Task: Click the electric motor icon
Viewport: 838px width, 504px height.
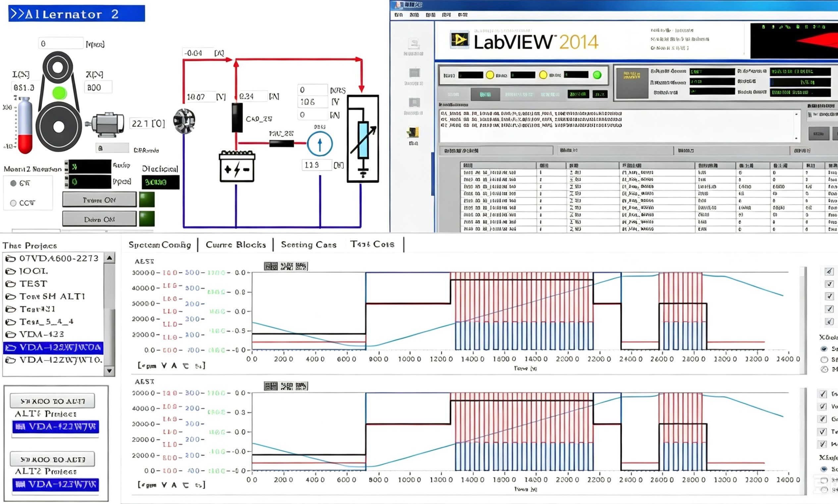Action: pos(105,124)
